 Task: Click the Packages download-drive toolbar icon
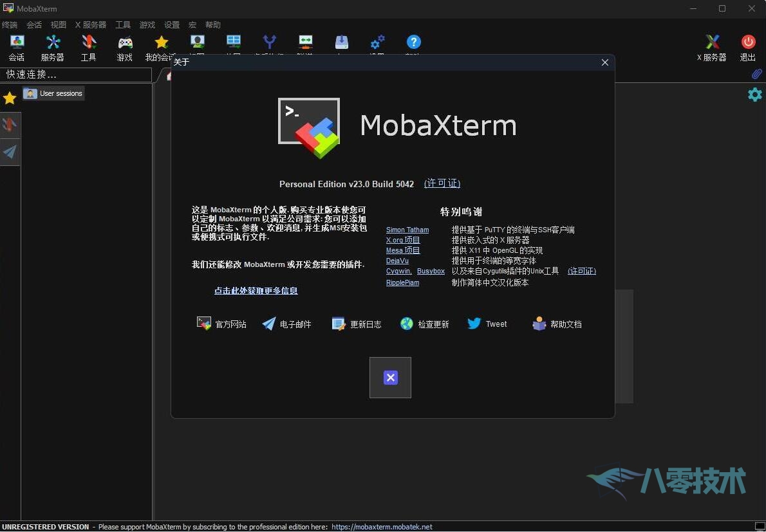pyautogui.click(x=341, y=42)
